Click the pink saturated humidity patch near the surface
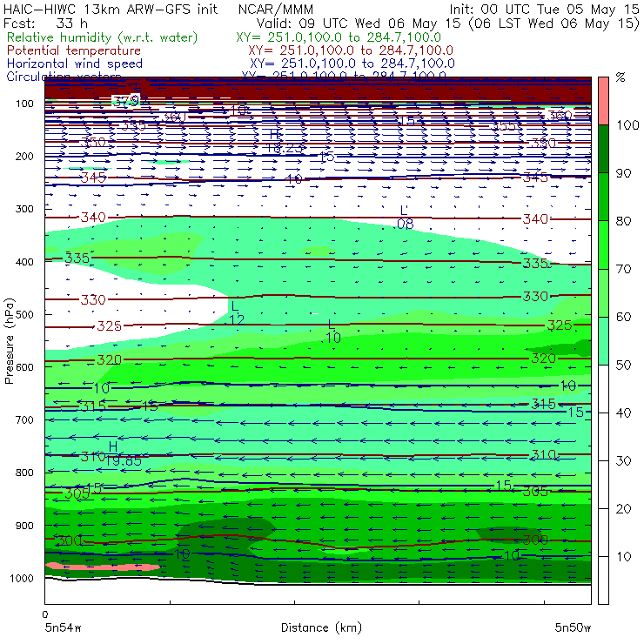644x644 pixels. click(x=103, y=567)
